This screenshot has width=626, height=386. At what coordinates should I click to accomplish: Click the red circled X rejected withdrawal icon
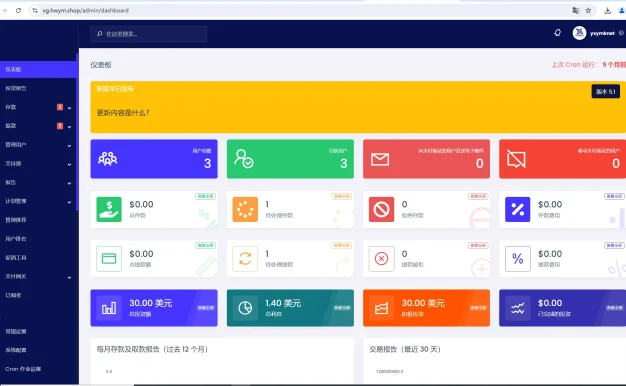coord(381,259)
